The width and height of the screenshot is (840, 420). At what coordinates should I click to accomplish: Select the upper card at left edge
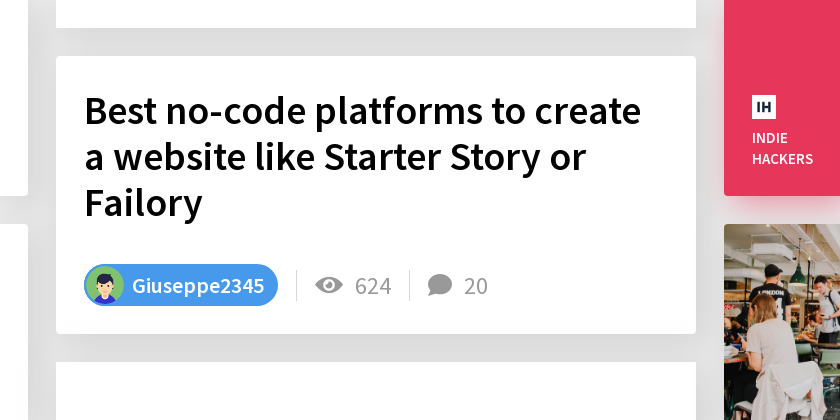pyautogui.click(x=14, y=98)
